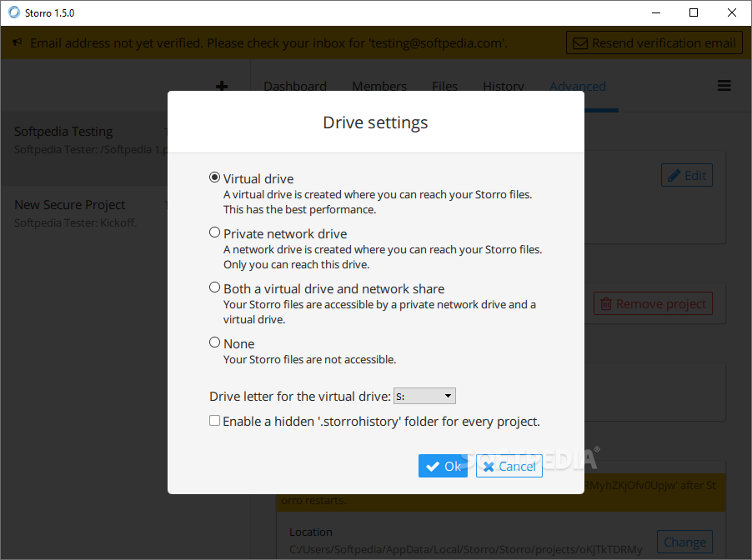
Task: Confirm drive settings with Ok button
Action: pyautogui.click(x=443, y=466)
